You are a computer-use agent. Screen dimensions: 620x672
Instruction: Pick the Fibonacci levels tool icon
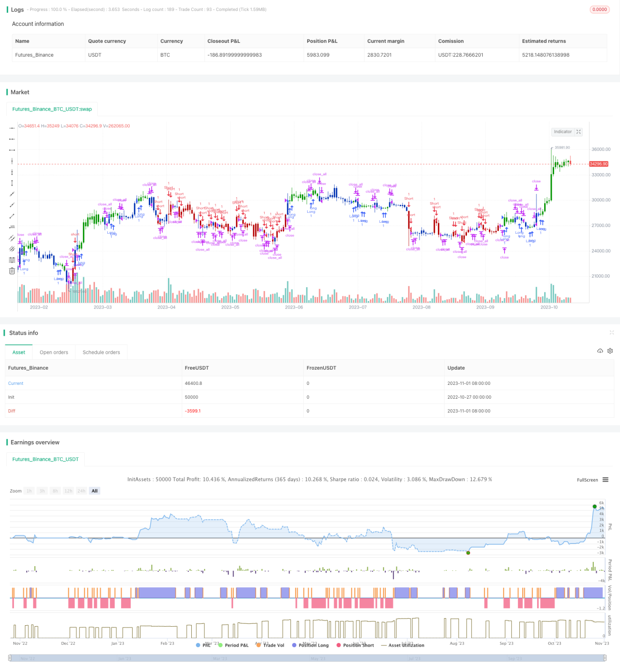click(12, 260)
